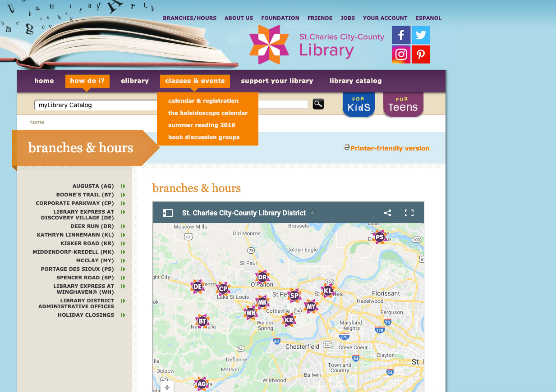Open Library Express at Winghaven (WH) link
Viewport: 556px width, 392px height.
tap(84, 289)
